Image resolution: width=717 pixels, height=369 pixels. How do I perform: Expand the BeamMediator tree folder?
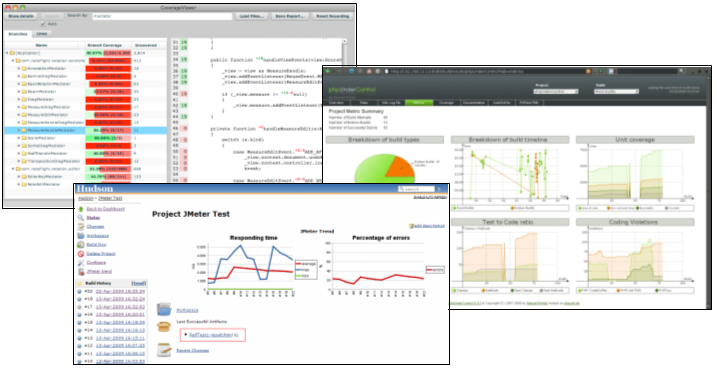(x=19, y=91)
